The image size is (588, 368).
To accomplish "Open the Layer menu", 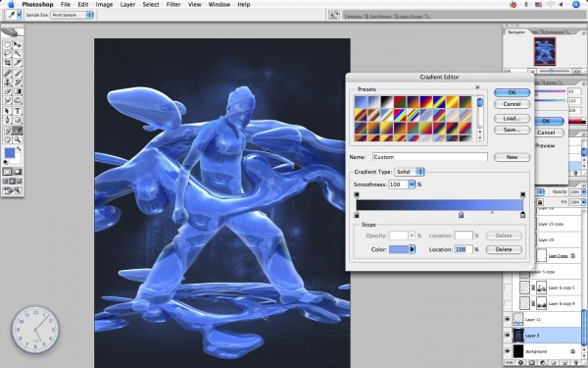I will [x=127, y=5].
